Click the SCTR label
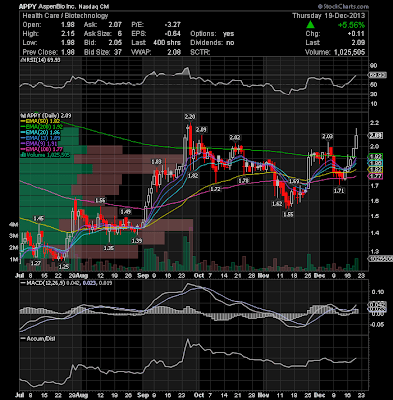 pos(200,52)
